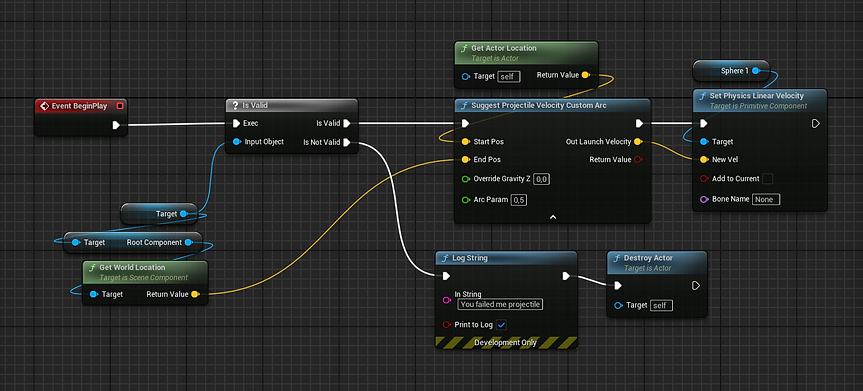863x391 pixels.
Task: Click Input Object pin on Is Valid
Action: 236,142
